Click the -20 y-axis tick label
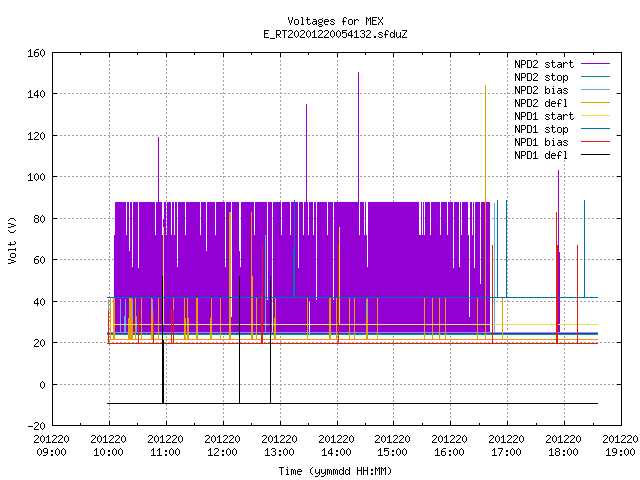 tap(36, 426)
